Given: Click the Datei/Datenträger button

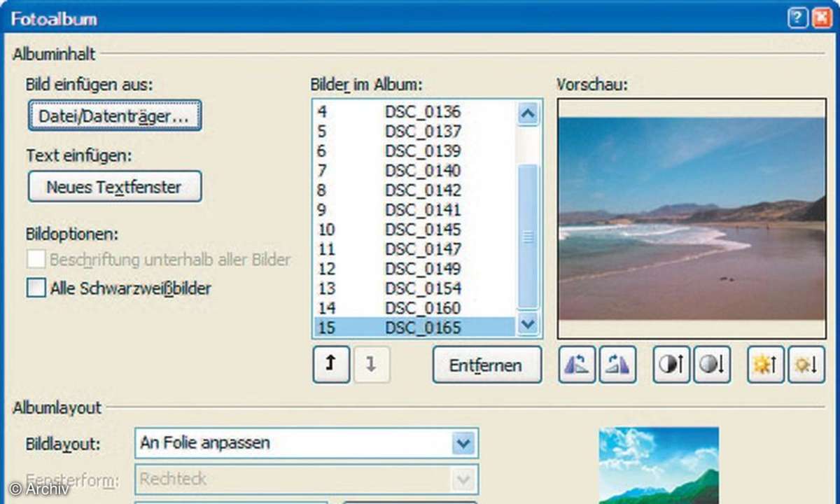Looking at the screenshot, I should pos(115,116).
